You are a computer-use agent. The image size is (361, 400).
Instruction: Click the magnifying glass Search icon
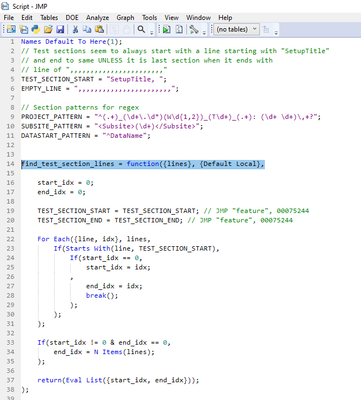coord(141,29)
